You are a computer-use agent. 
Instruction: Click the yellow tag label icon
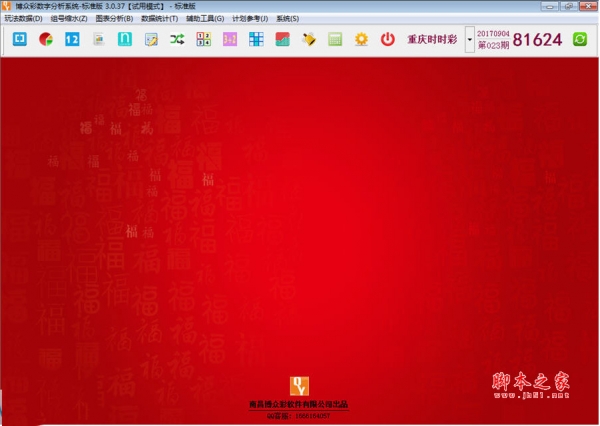[x=309, y=39]
